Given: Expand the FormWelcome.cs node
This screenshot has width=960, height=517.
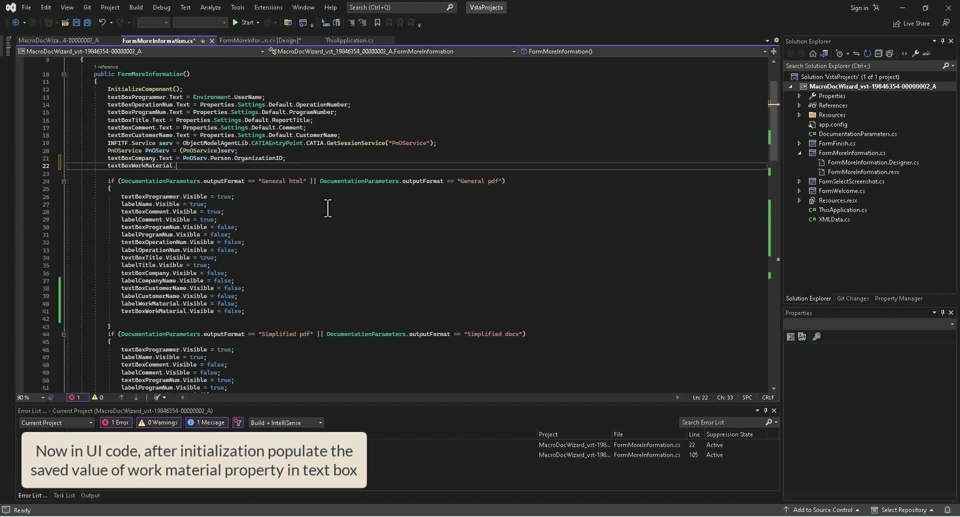Looking at the screenshot, I should pos(799,191).
